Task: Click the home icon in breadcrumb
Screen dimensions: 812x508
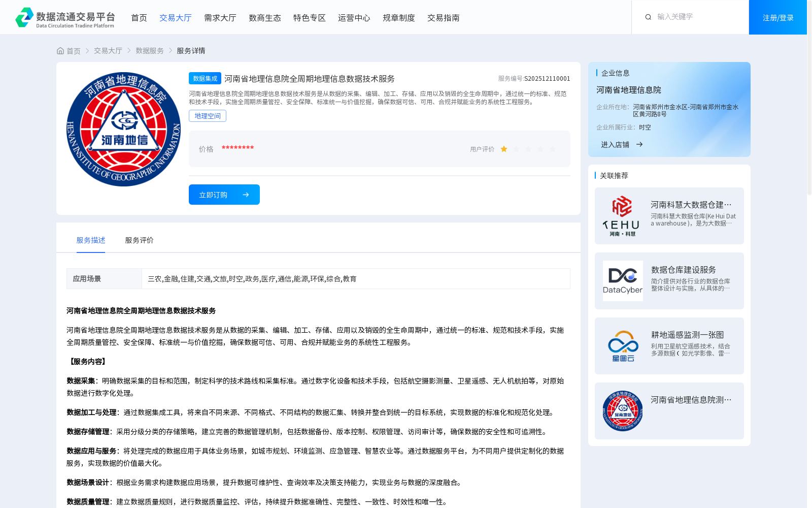Action: tap(60, 51)
